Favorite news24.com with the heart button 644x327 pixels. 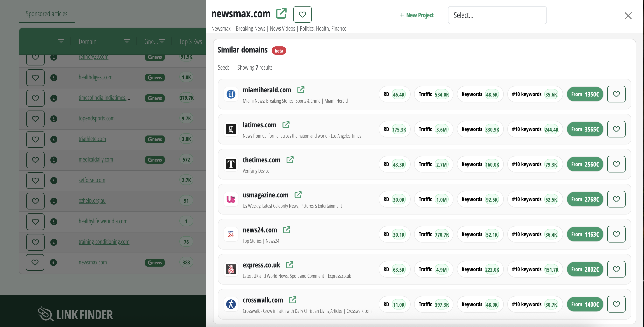click(616, 234)
